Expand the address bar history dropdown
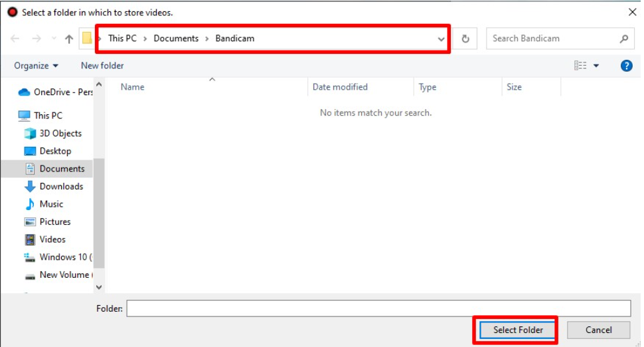This screenshot has width=644, height=347. click(x=441, y=39)
